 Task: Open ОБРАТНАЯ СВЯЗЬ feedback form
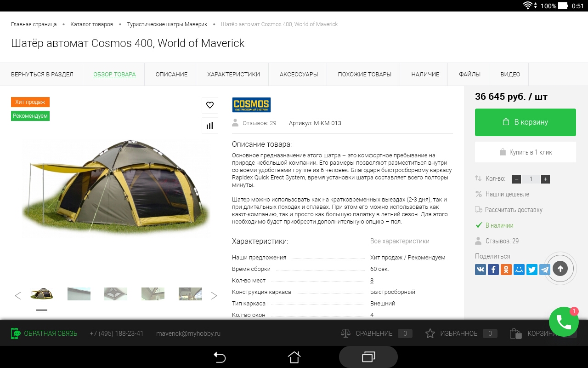click(x=44, y=333)
